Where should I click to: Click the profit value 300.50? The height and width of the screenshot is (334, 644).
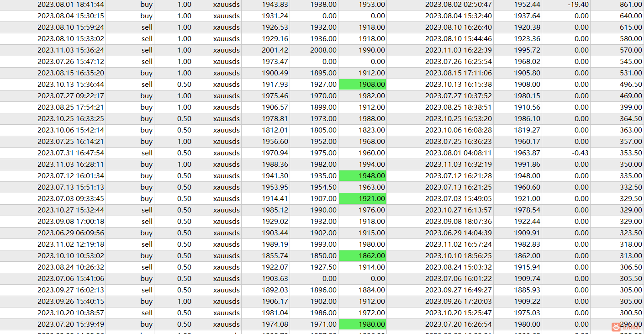[631, 313]
